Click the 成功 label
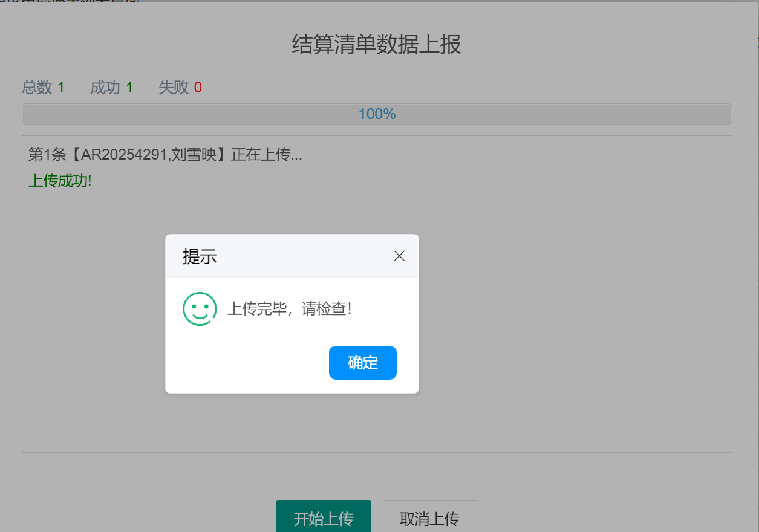Image resolution: width=759 pixels, height=532 pixels. click(105, 88)
